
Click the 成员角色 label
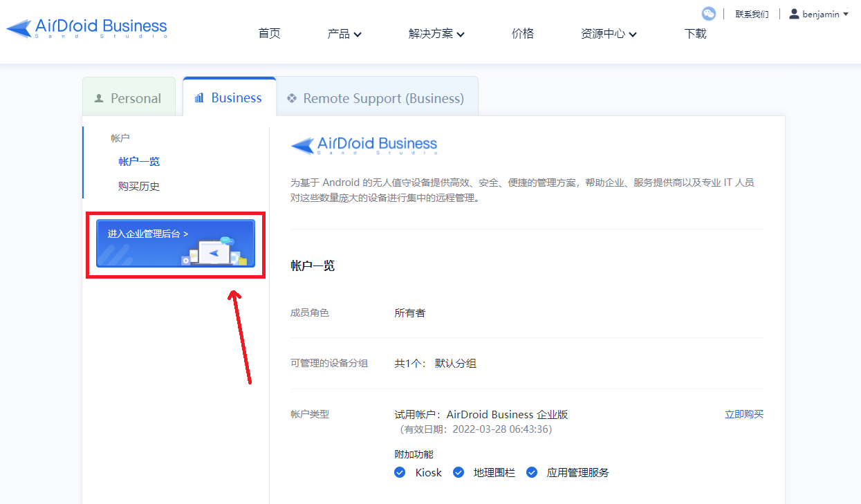coord(310,313)
